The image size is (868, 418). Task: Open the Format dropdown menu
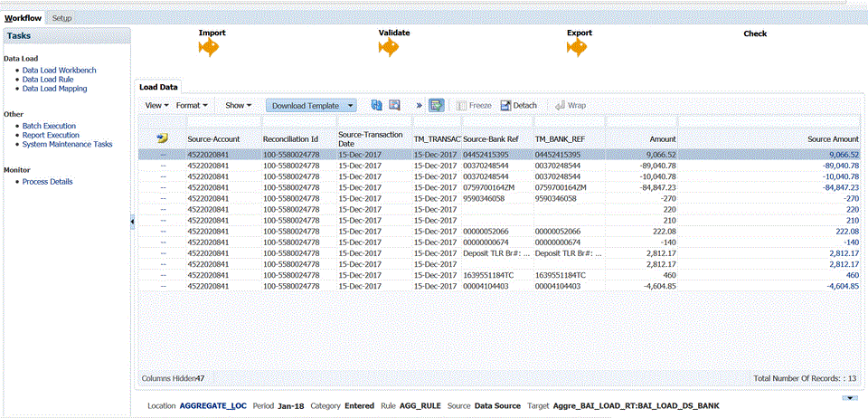pos(192,105)
